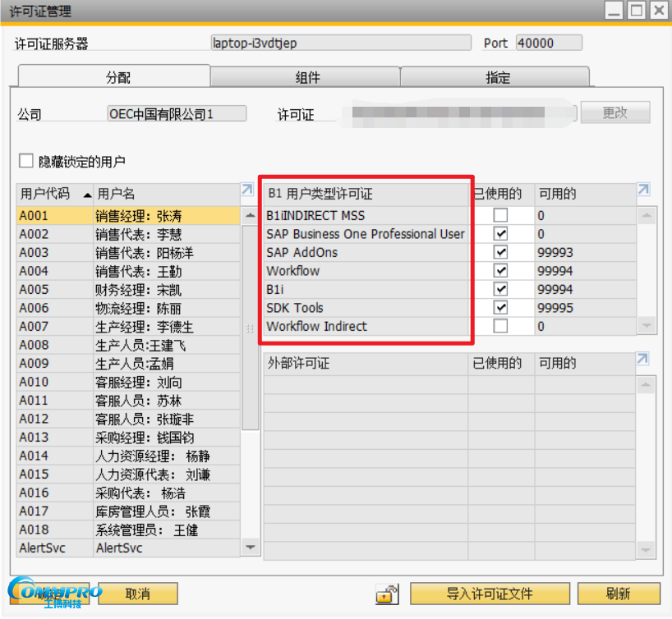Click scroll-down arrow of B1 license list
The width and height of the screenshot is (672, 619).
[647, 326]
